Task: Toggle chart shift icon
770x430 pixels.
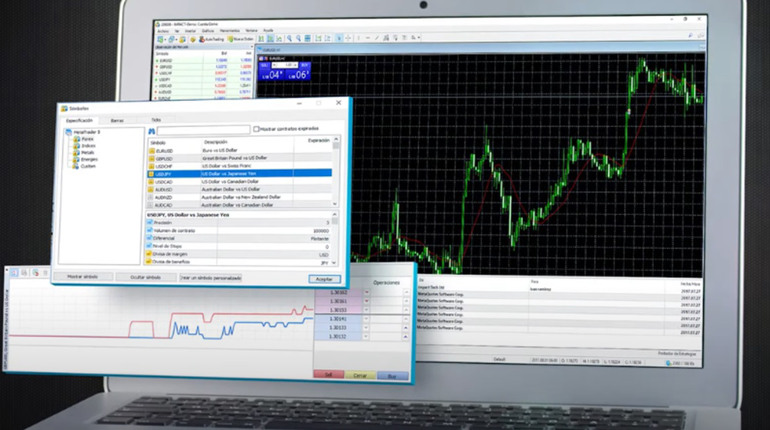Action: point(328,38)
